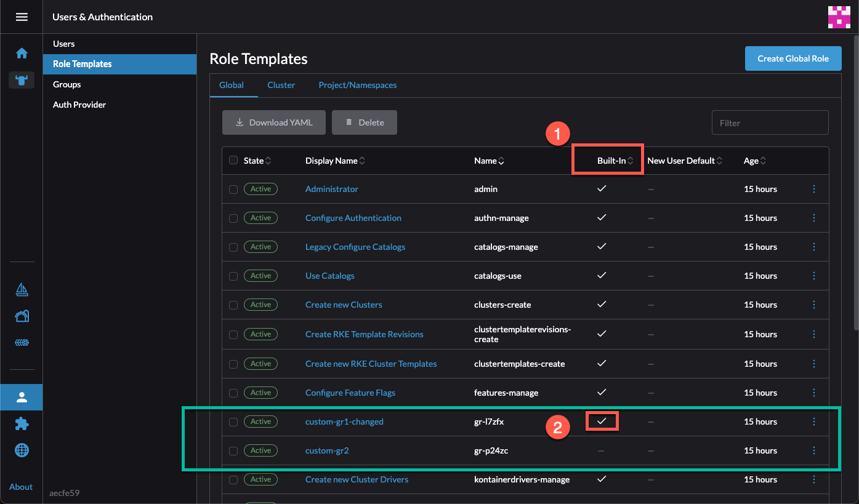Open the row actions menu for custom-gr2
Image resolution: width=859 pixels, height=504 pixels.
tap(814, 450)
